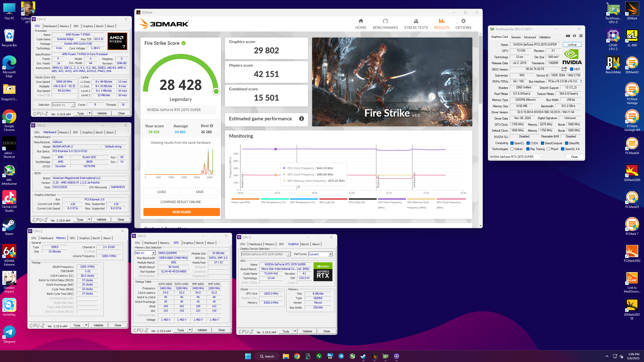644x362 pixels.
Task: Open the Sekiro shortcut on desktop
Action: coord(9,147)
